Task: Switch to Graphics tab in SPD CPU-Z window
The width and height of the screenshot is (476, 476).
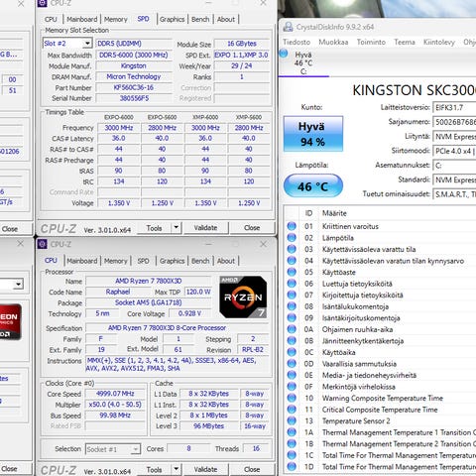Action: click(172, 19)
